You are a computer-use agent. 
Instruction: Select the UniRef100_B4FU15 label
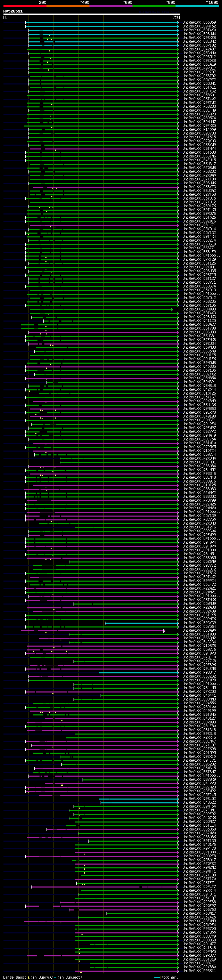pos(199,160)
